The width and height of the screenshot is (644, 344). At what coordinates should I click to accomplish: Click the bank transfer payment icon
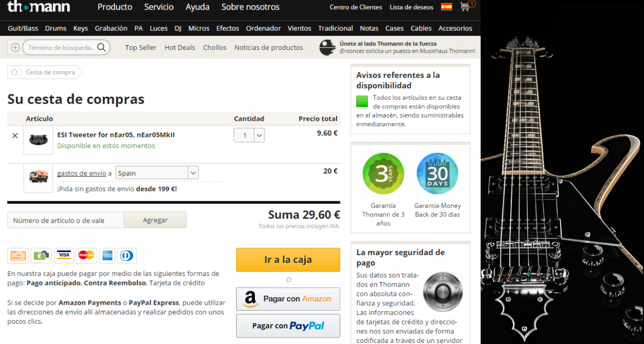18,255
